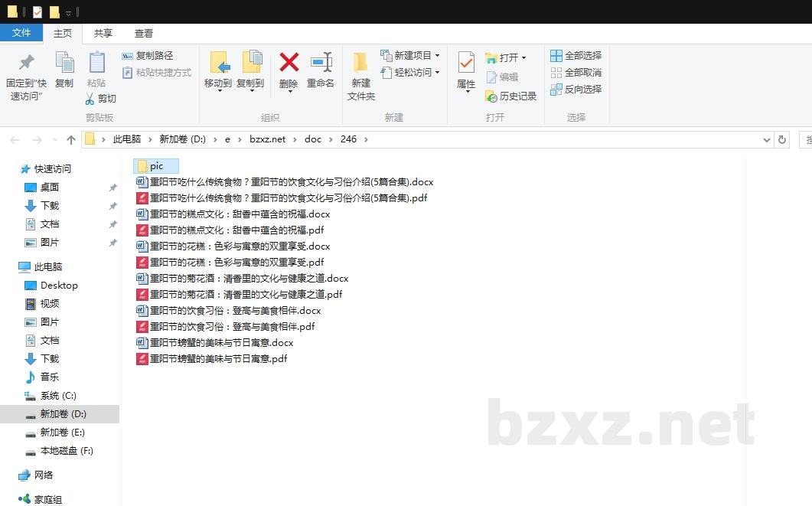Image resolution: width=812 pixels, height=506 pixels.
Task: Click the New Folder icon
Action: [360, 64]
